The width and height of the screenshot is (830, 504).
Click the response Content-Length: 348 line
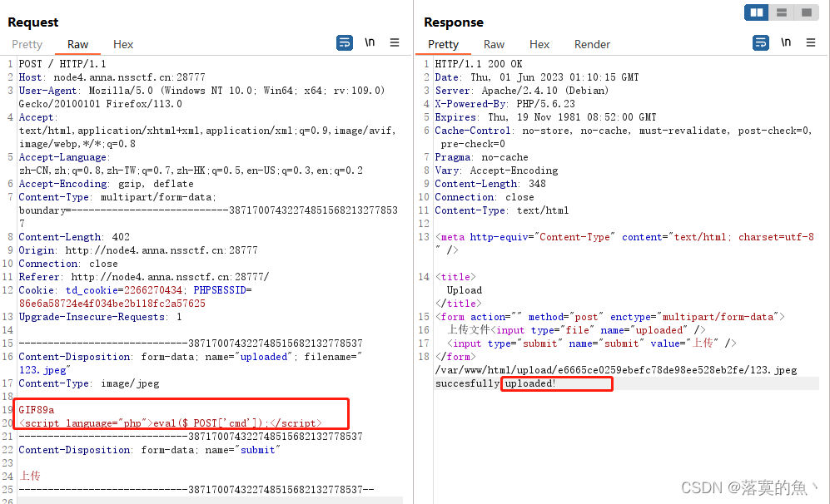[490, 184]
